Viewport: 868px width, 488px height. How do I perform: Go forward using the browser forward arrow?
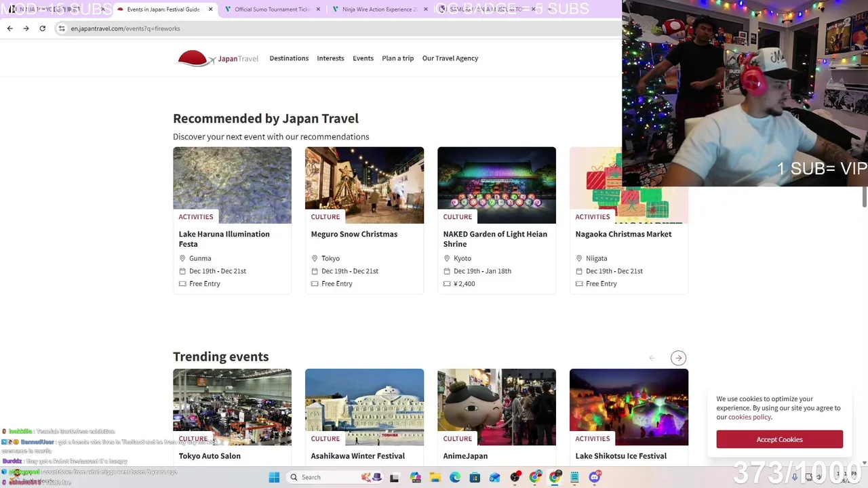26,28
